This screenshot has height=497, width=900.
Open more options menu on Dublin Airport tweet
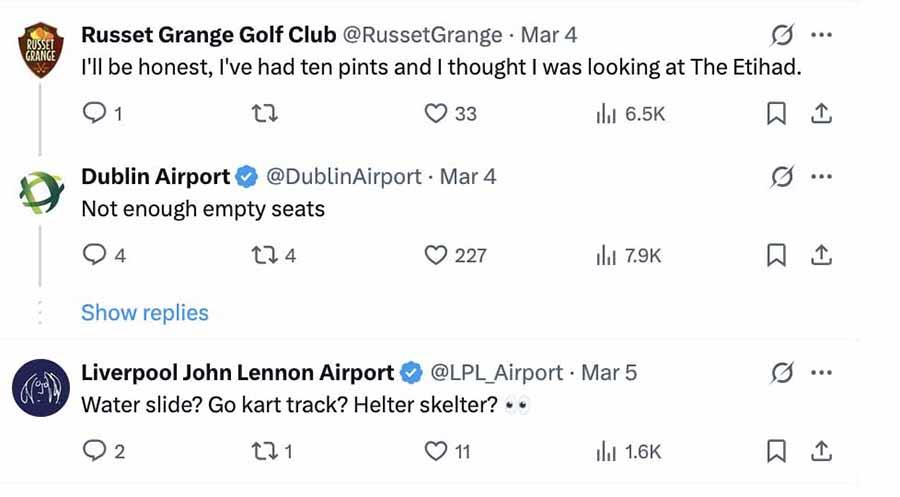pyautogui.click(x=821, y=177)
